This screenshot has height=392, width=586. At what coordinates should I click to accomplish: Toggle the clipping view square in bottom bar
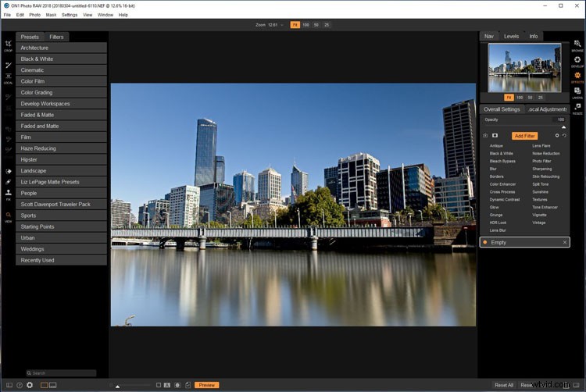[159, 385]
